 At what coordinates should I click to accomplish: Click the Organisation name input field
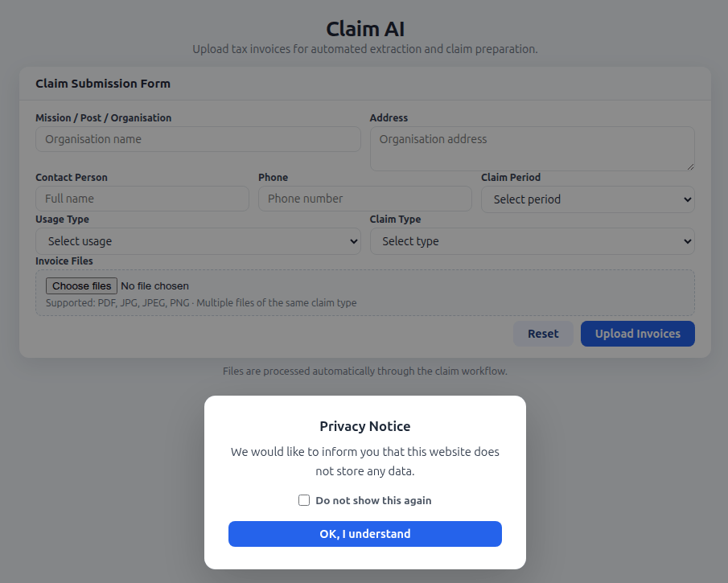(x=198, y=138)
